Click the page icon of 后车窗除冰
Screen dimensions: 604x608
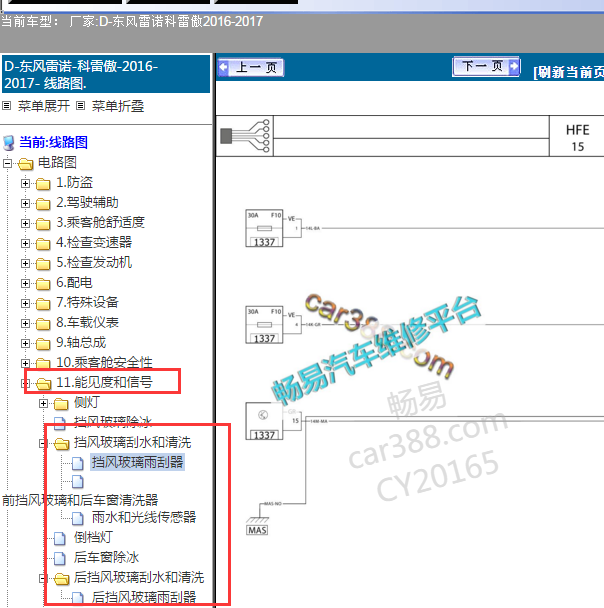tap(60, 558)
